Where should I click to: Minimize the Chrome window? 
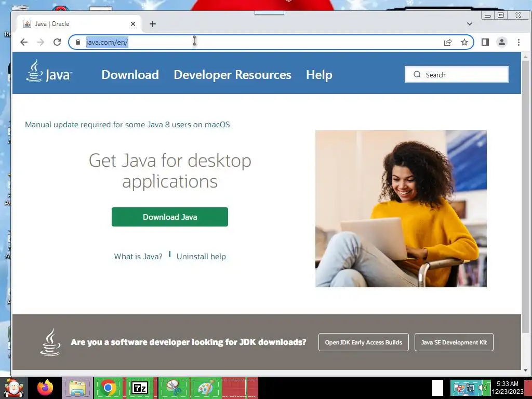pyautogui.click(x=488, y=15)
